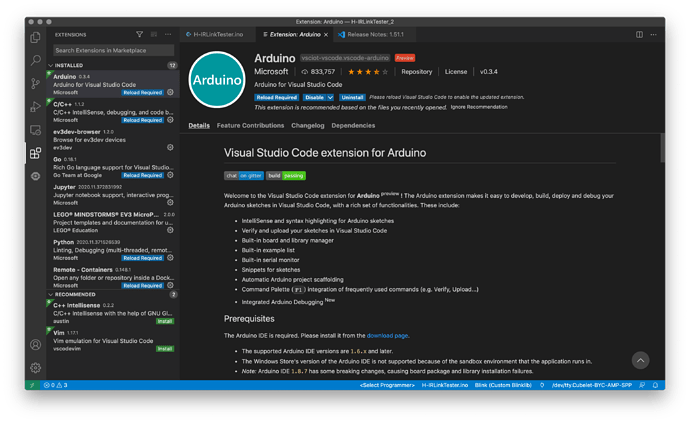
Task: Click the Uninstall button
Action: (352, 97)
